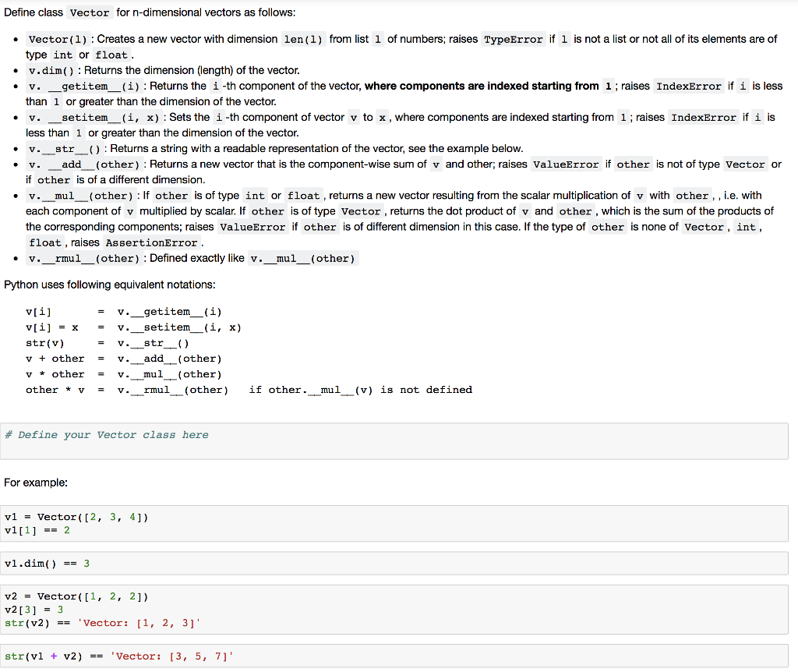
Task: Click the 'v1[1] == 2' code line
Action: (x=37, y=530)
